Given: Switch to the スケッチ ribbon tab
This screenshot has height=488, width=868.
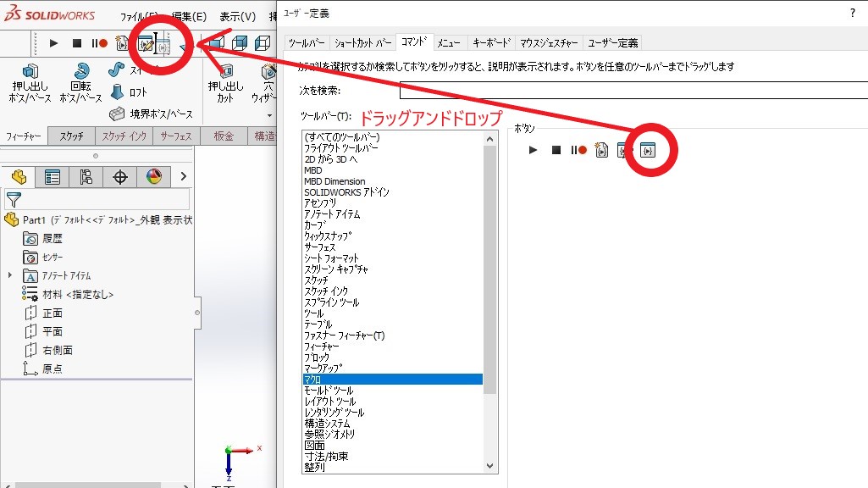Looking at the screenshot, I should pyautogui.click(x=72, y=136).
